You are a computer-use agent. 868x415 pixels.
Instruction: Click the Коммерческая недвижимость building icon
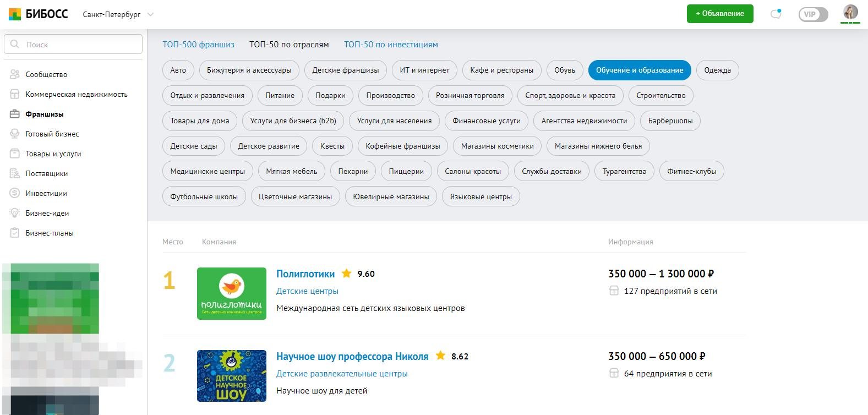click(15, 94)
